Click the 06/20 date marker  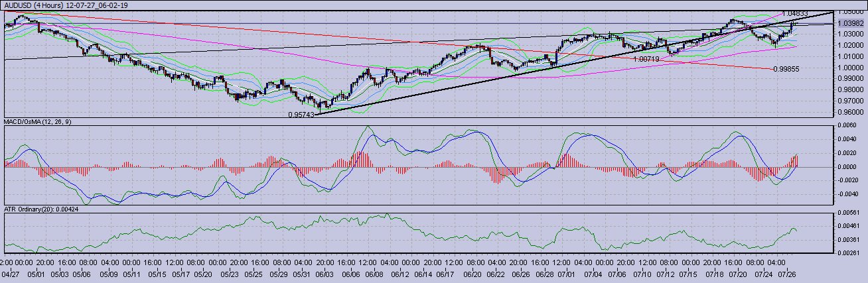tap(472, 273)
